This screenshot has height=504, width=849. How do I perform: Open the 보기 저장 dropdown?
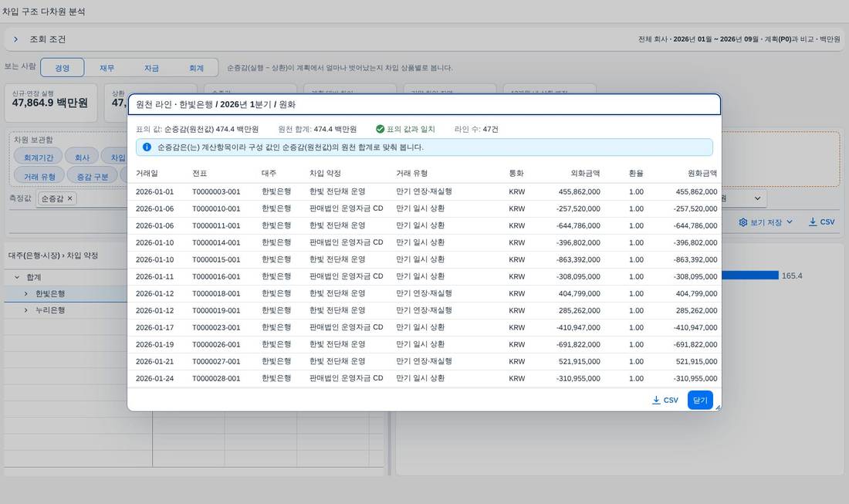(x=766, y=222)
